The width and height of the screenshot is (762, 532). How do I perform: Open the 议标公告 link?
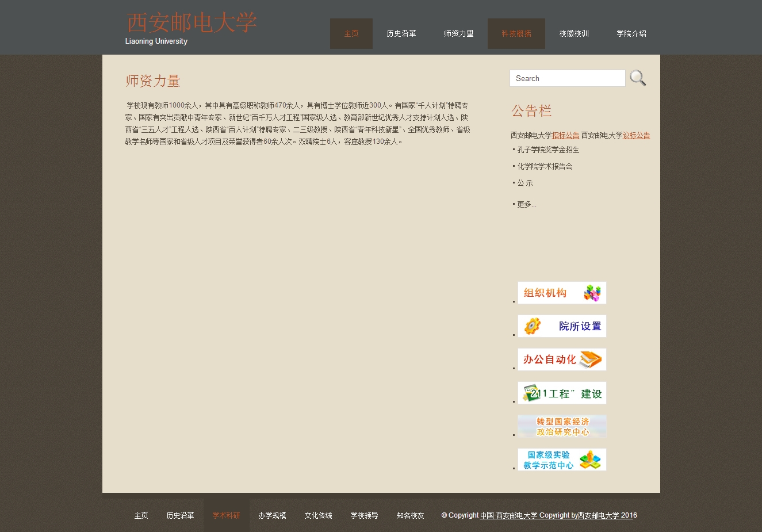point(636,135)
